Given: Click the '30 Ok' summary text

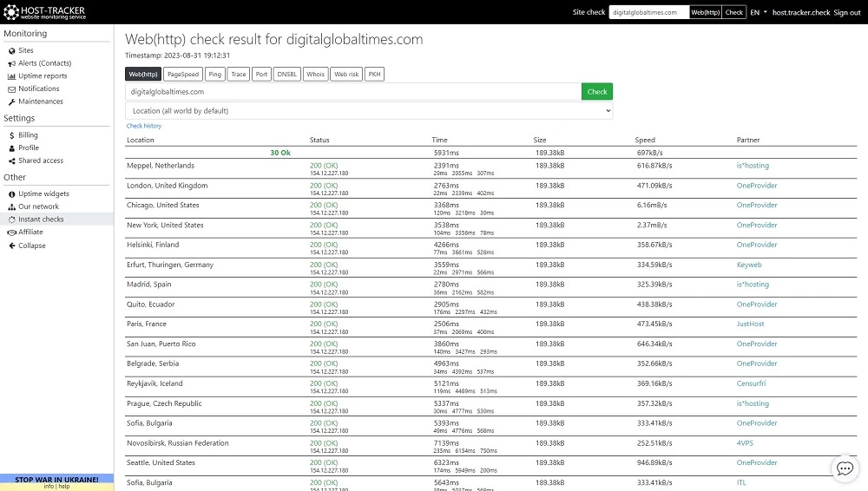Looking at the screenshot, I should [x=280, y=153].
